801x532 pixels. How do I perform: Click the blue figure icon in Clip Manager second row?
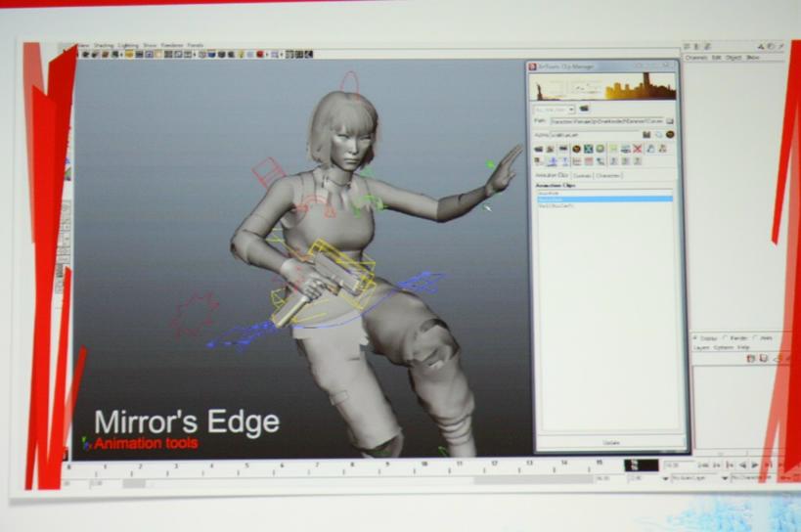553,160
